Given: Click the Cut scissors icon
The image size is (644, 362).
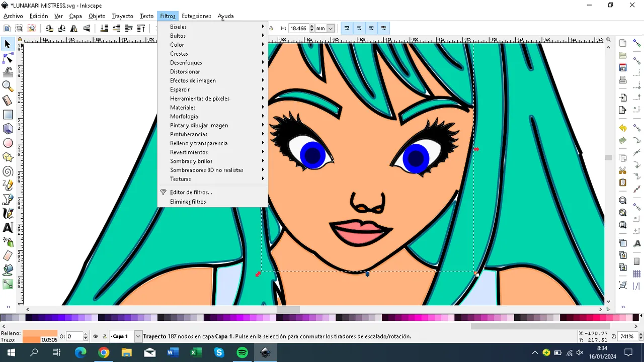Looking at the screenshot, I should pos(623,170).
